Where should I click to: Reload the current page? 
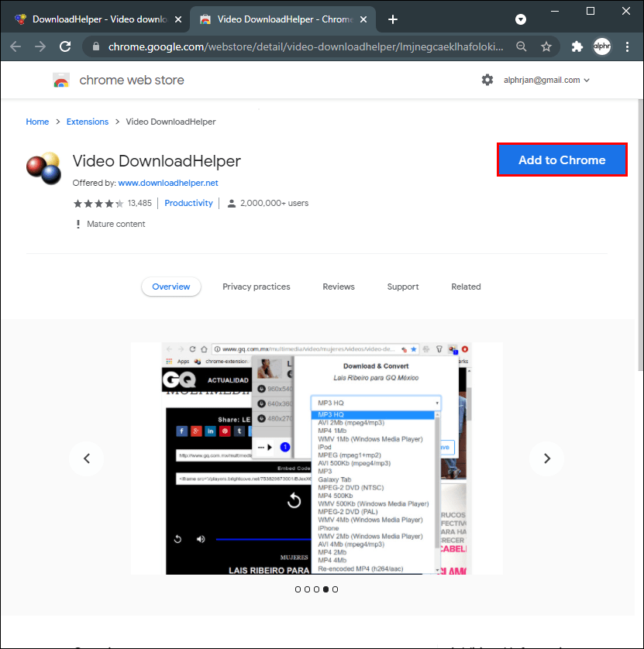(65, 46)
